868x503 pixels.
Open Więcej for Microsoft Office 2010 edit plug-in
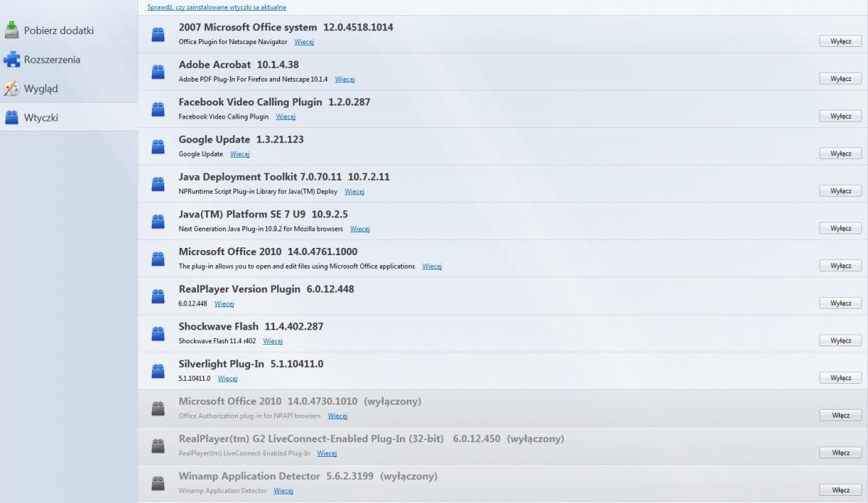tap(432, 267)
